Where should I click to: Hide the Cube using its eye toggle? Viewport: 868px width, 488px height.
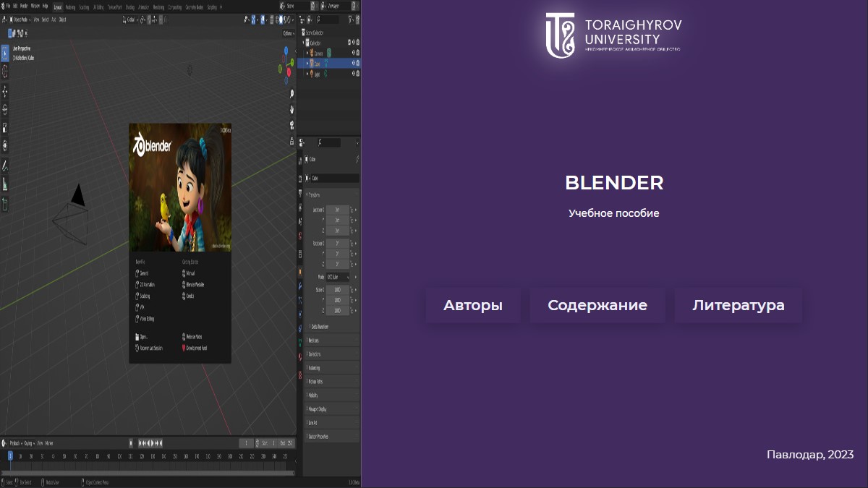pos(354,63)
